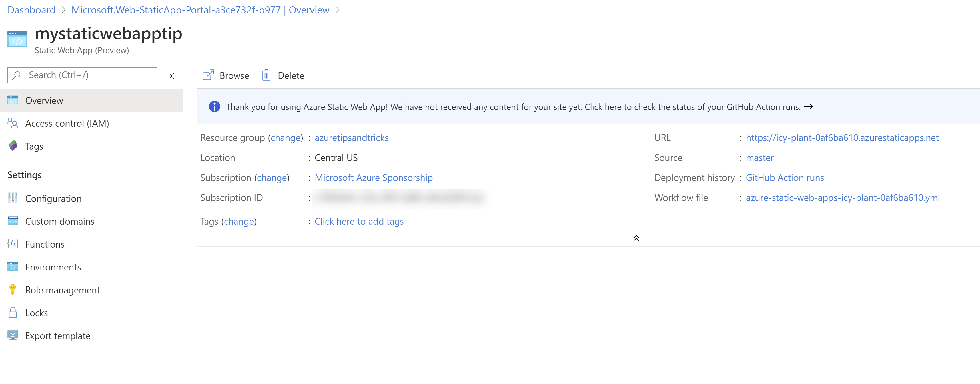The width and height of the screenshot is (980, 384).
Task: Click the Environments icon
Action: click(x=13, y=267)
